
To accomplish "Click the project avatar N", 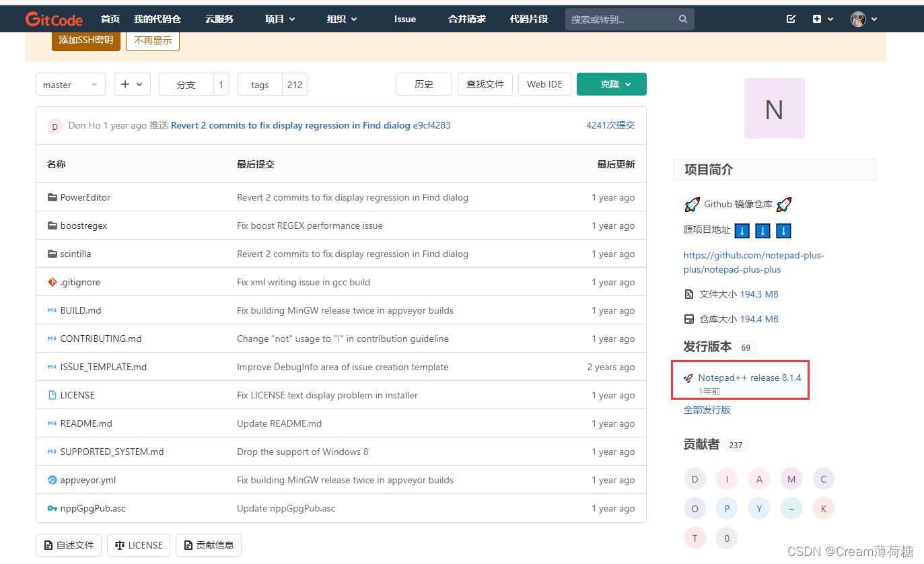I will [774, 108].
